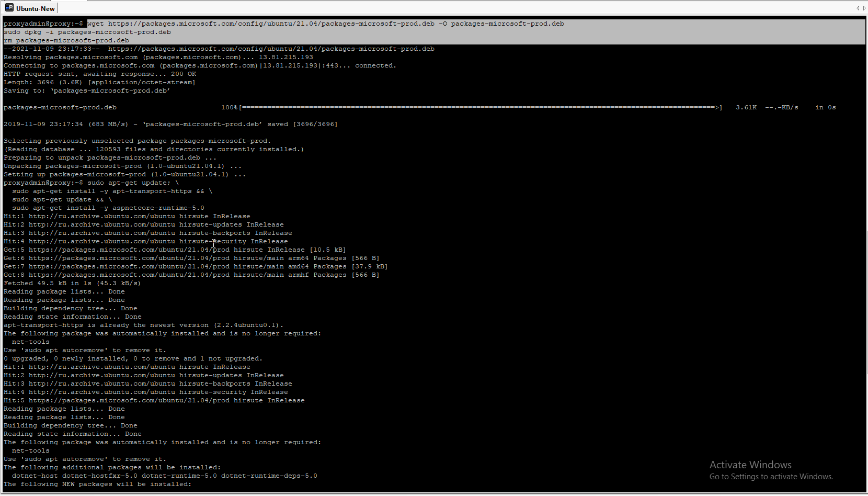The image size is (868, 496).
Task: Click the 'Get:6' arm64 Packages line
Action: [x=191, y=258]
